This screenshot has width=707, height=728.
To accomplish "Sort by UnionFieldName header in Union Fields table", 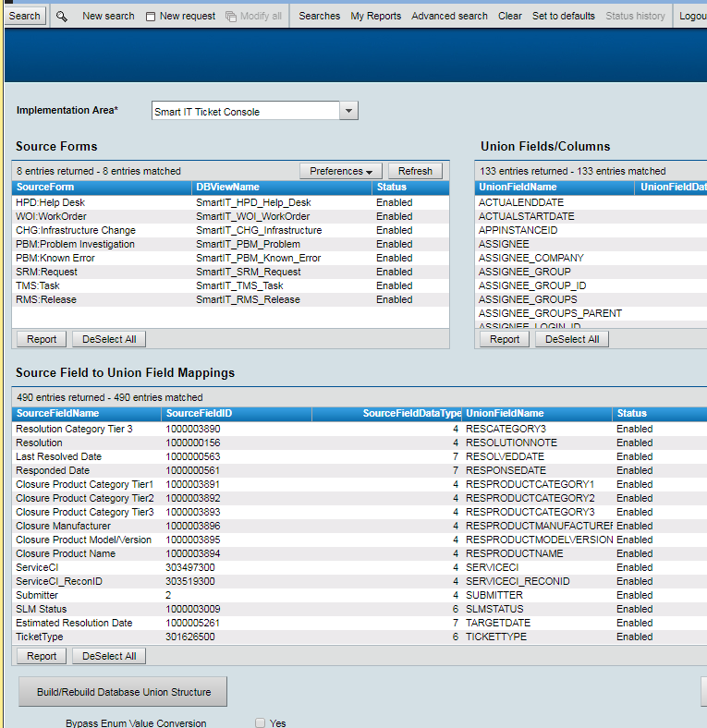I will coord(555,188).
